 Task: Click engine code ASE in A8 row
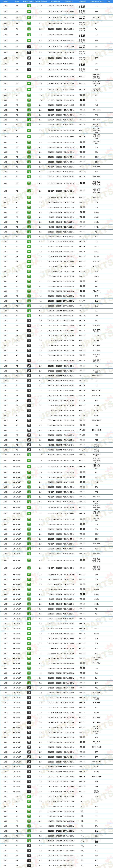[97, 856]
